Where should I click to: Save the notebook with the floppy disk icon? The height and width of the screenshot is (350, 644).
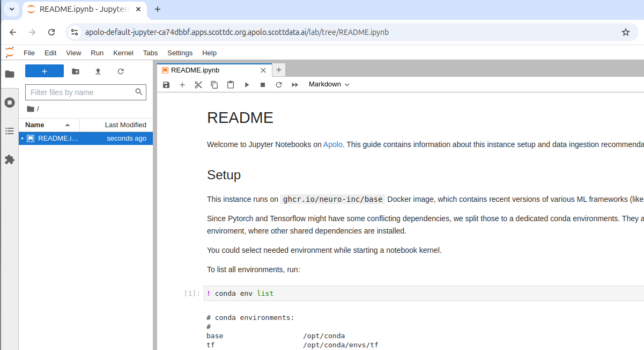(x=166, y=85)
